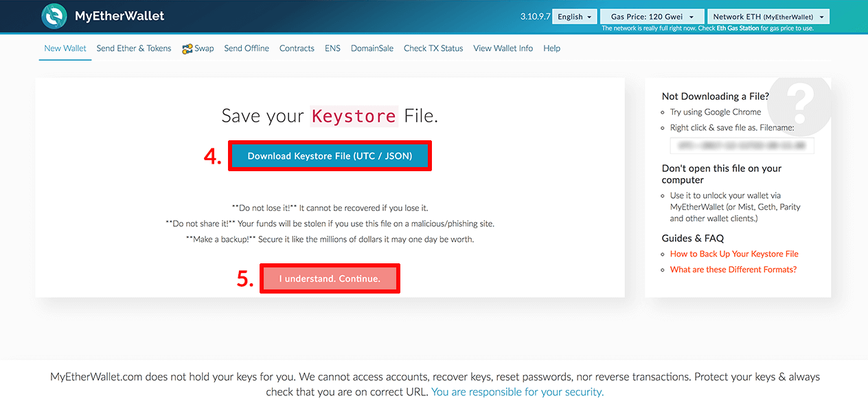Click the Do not share it warning text
Screen dimensions: 868x407
pyautogui.click(x=330, y=223)
